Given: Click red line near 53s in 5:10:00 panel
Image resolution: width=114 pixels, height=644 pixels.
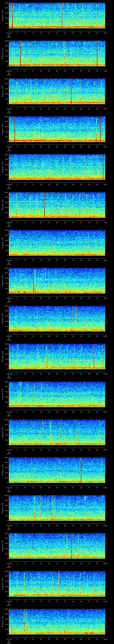Looking at the screenshot, I should click(94, 357).
